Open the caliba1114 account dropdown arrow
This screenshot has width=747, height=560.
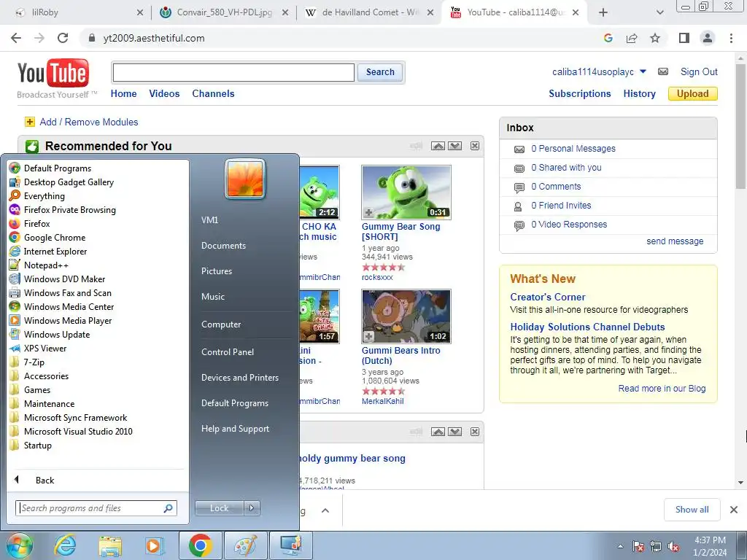(x=643, y=71)
